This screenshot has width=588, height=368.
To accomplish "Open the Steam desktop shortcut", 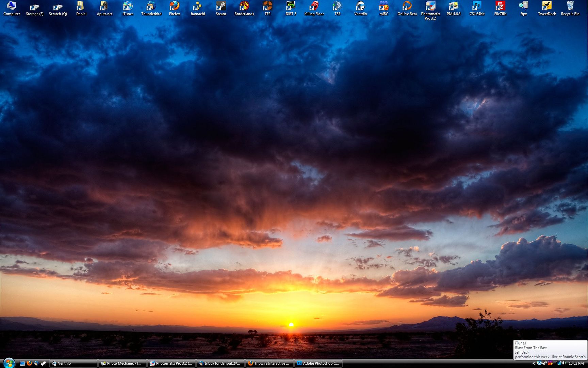I will 221,7.
